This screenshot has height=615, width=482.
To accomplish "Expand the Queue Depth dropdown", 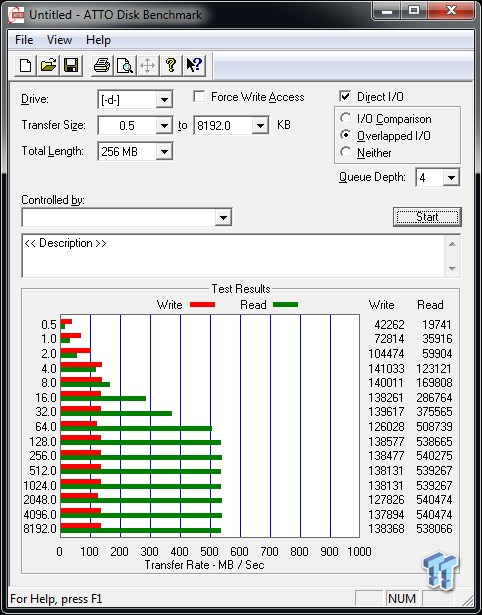I will pos(451,178).
